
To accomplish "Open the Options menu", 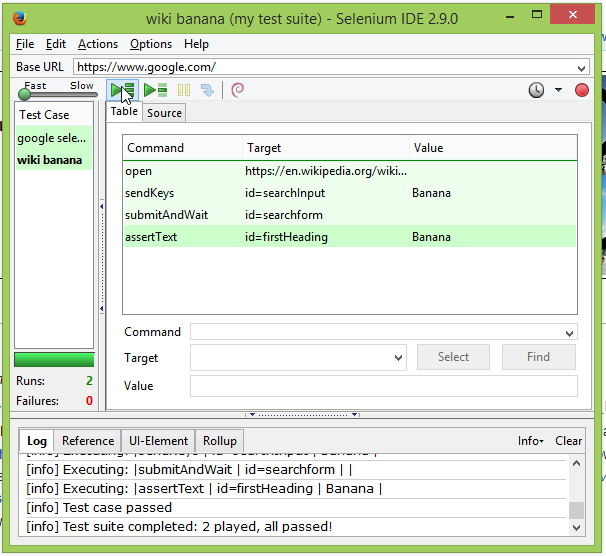I will tap(151, 44).
